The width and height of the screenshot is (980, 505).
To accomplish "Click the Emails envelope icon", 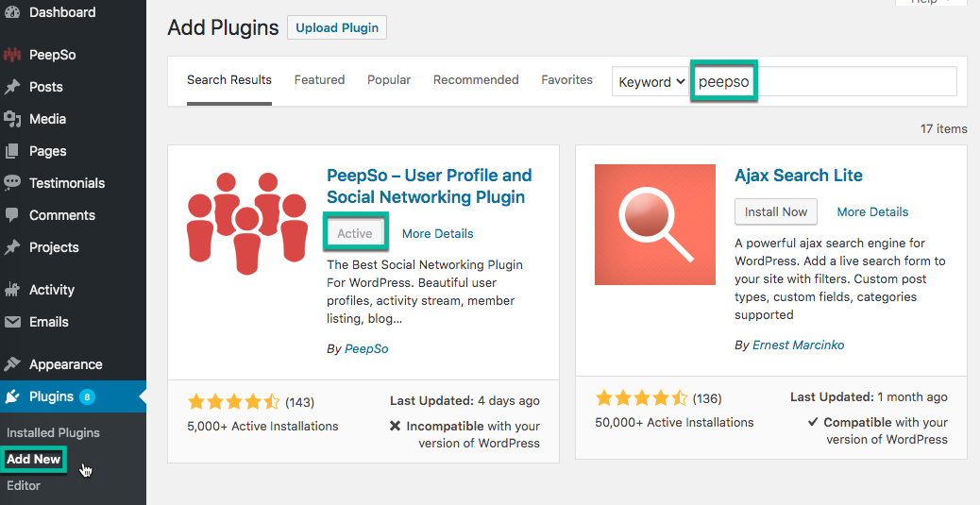I will click(x=12, y=322).
